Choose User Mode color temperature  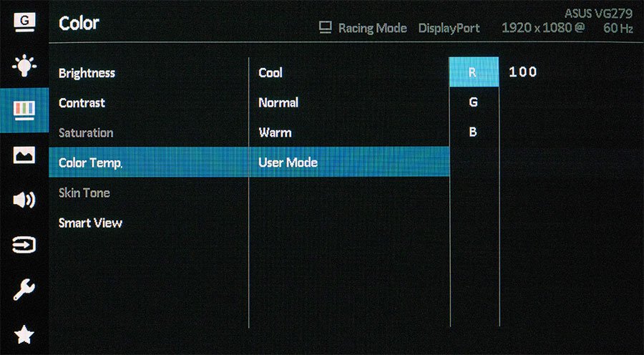[349, 162]
